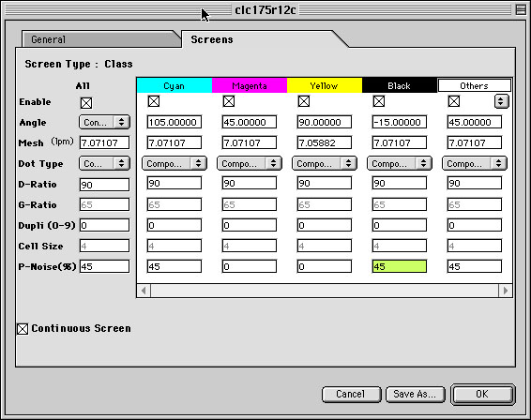Toggle the Black Enable checkbox

[379, 101]
